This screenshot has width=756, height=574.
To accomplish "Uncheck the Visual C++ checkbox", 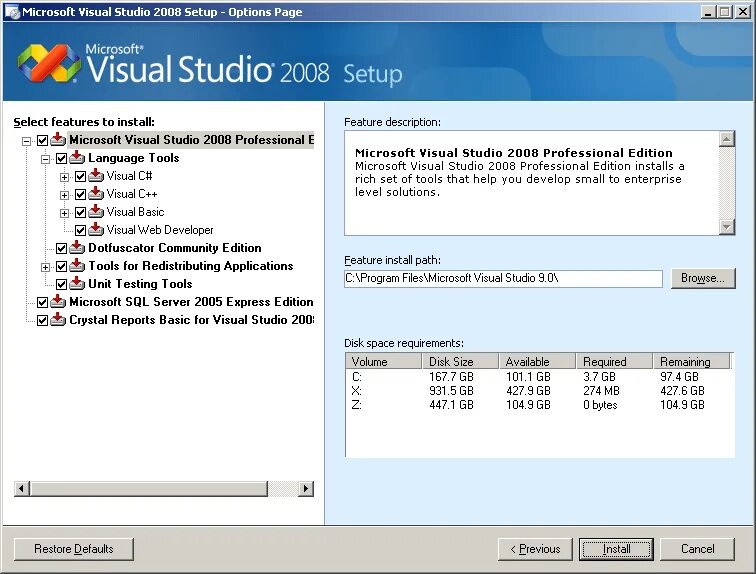I will pos(81,195).
